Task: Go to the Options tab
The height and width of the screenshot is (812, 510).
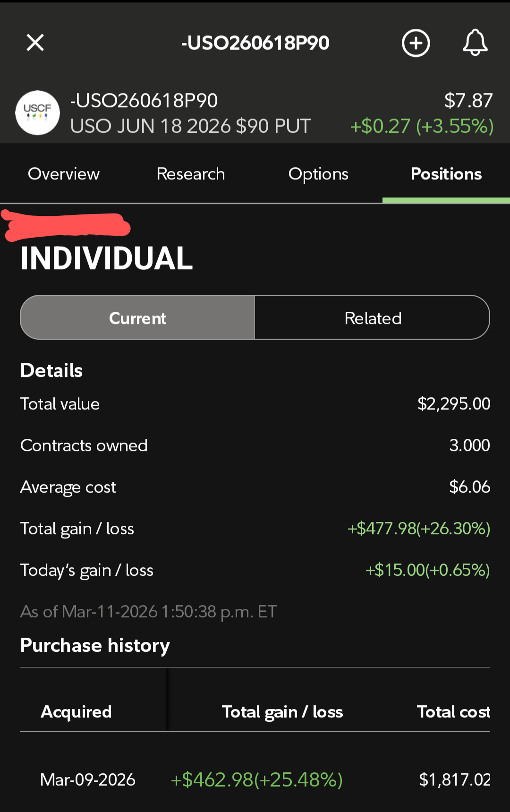Action: (318, 174)
